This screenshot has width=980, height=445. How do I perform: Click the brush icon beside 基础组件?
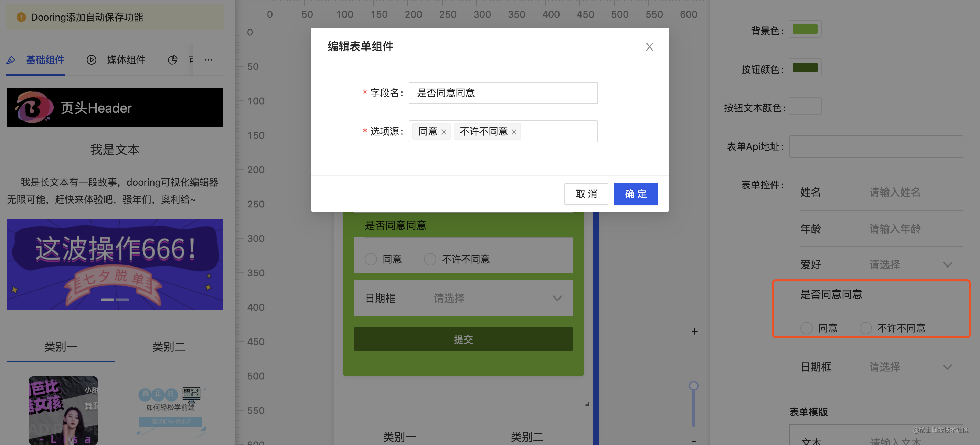[11, 60]
